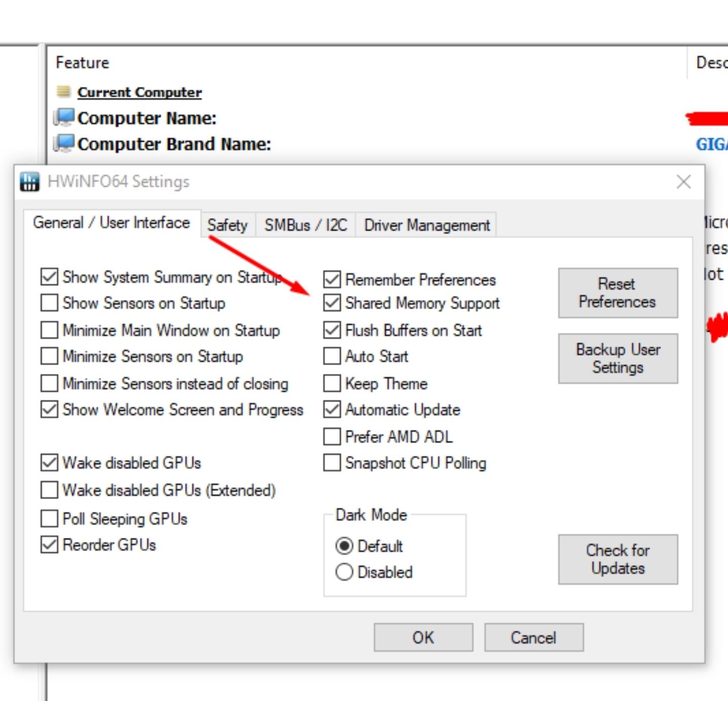
Task: Toggle Show Welcome Screen and Progress
Action: [x=49, y=409]
